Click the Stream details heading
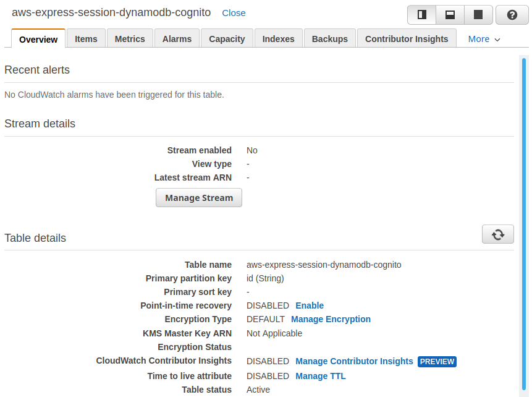Image resolution: width=532 pixels, height=397 pixels. click(x=40, y=124)
